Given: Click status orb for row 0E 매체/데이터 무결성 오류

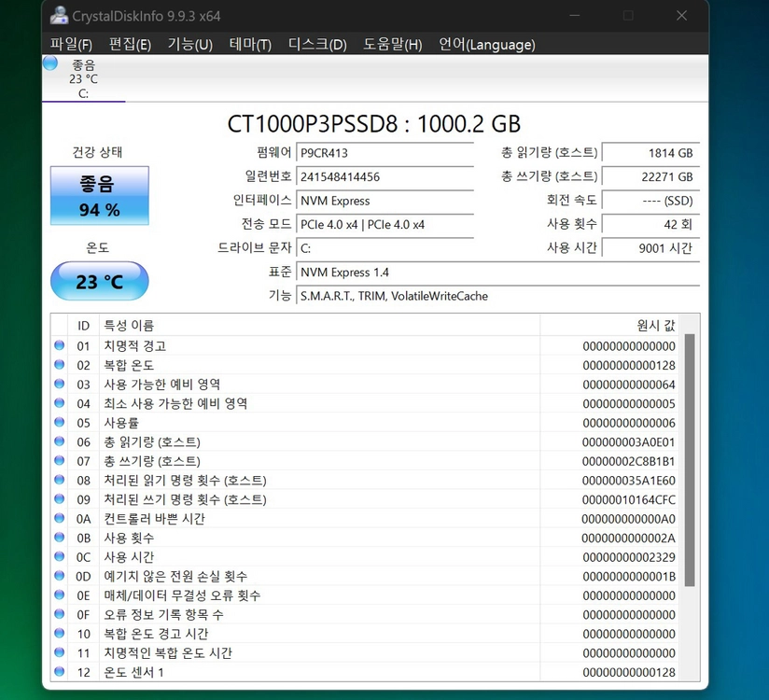Looking at the screenshot, I should tap(60, 595).
